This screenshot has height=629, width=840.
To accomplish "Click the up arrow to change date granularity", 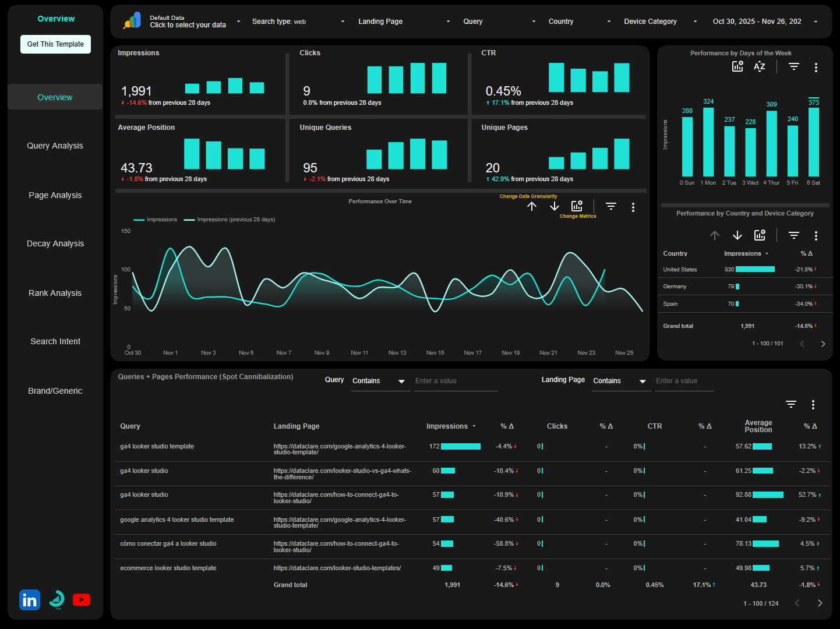I will click(532, 206).
